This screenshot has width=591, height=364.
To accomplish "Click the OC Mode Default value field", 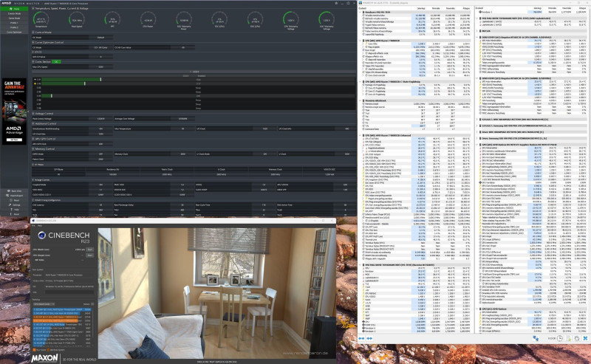I will tap(100, 38).
